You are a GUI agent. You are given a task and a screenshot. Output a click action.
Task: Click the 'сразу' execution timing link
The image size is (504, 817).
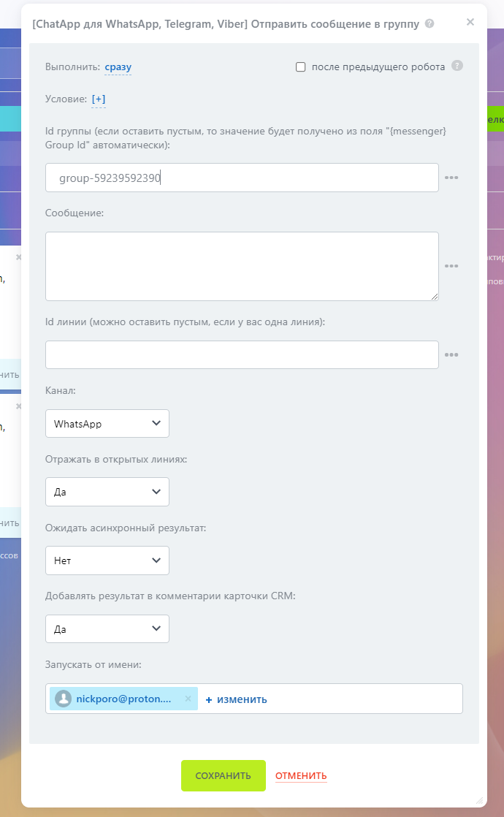tap(118, 67)
